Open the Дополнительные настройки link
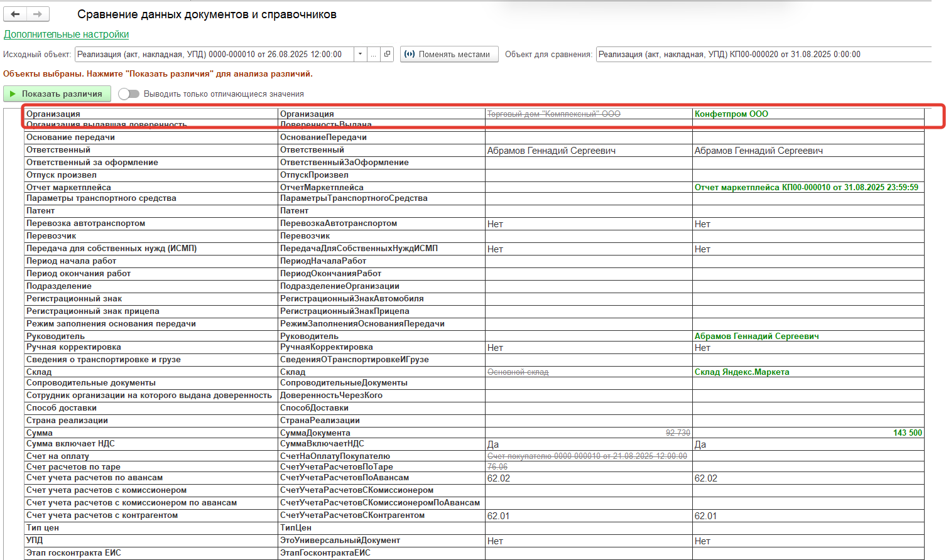The height and width of the screenshot is (560, 946). (x=67, y=35)
